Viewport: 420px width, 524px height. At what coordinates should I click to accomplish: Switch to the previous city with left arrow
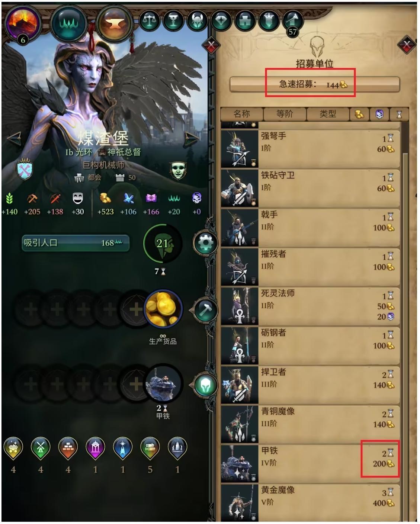15,139
